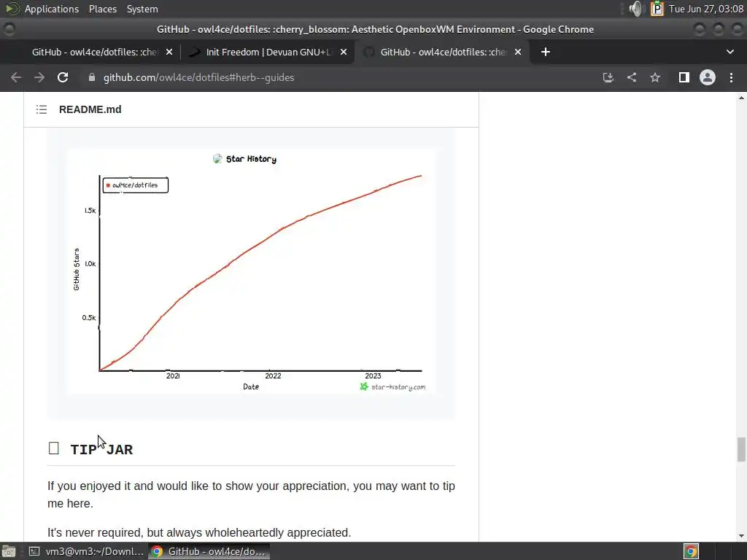Viewport: 747px width, 560px height.
Task: Click the scrollbar down arrow
Action: point(741,536)
